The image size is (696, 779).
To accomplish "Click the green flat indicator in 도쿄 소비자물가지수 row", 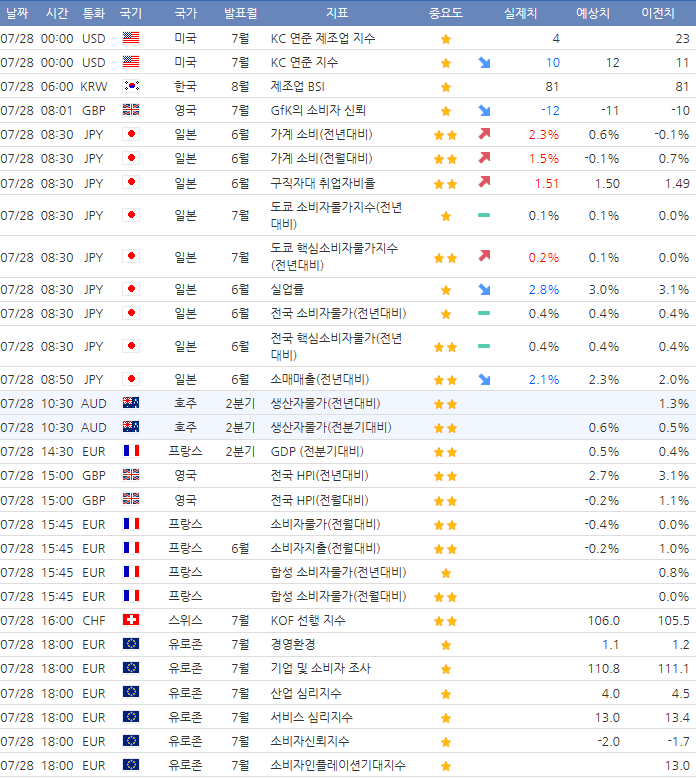I will pos(484,215).
